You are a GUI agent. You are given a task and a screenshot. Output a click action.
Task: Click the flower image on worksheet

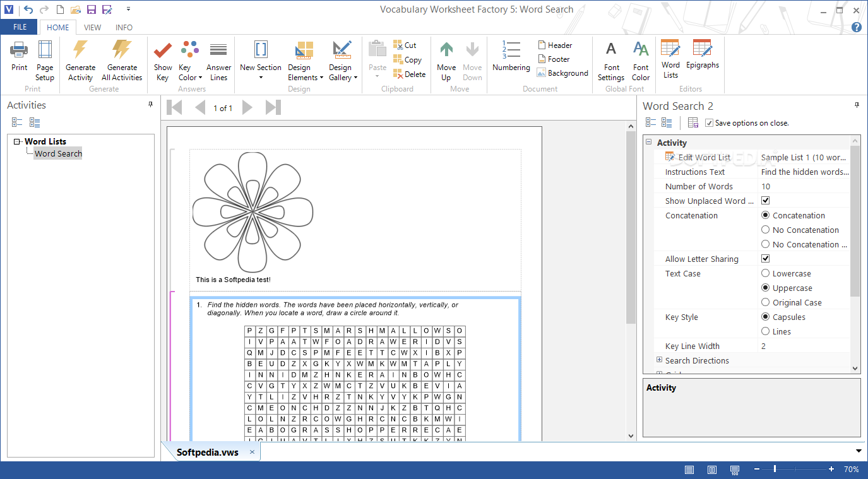[x=253, y=212]
